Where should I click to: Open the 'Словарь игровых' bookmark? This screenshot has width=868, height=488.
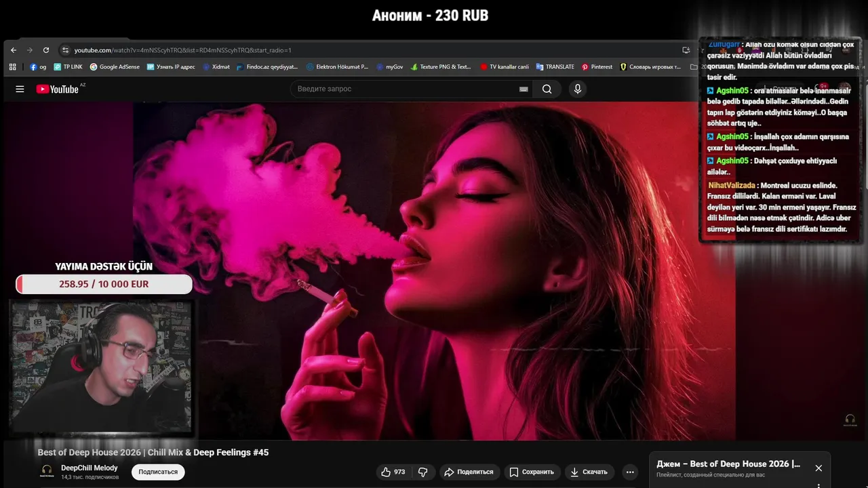(650, 67)
